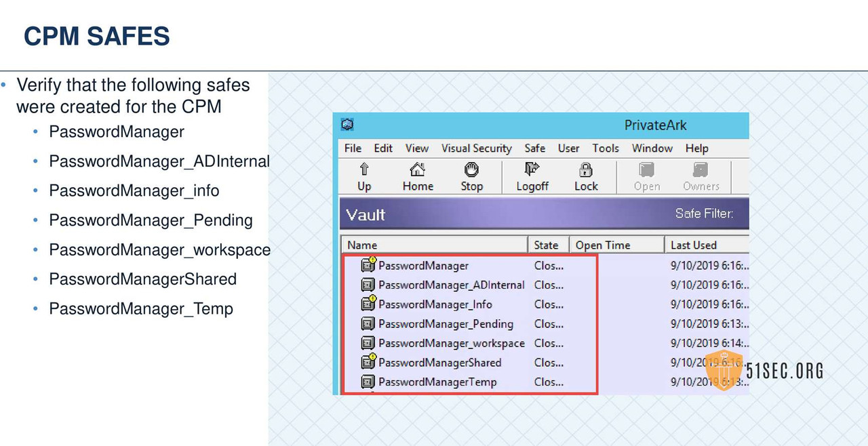
Task: Click the Stop hand icon
Action: (471, 169)
